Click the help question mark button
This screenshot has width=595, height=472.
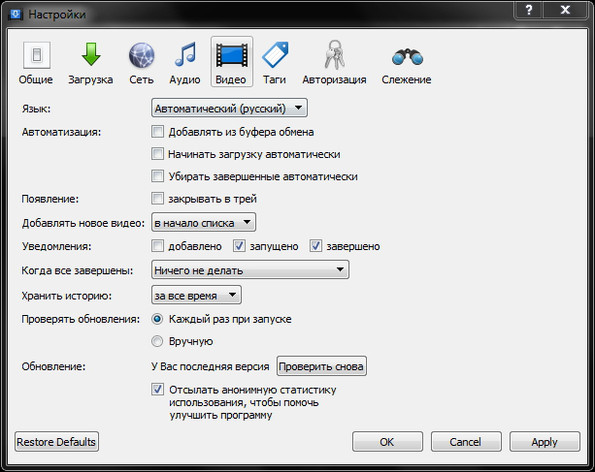(x=529, y=10)
